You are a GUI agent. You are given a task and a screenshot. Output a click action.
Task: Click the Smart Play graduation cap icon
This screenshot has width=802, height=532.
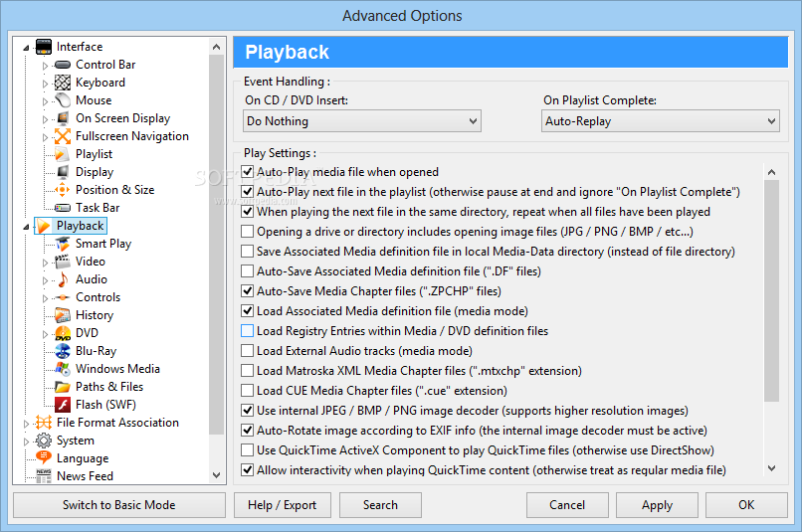(63, 244)
